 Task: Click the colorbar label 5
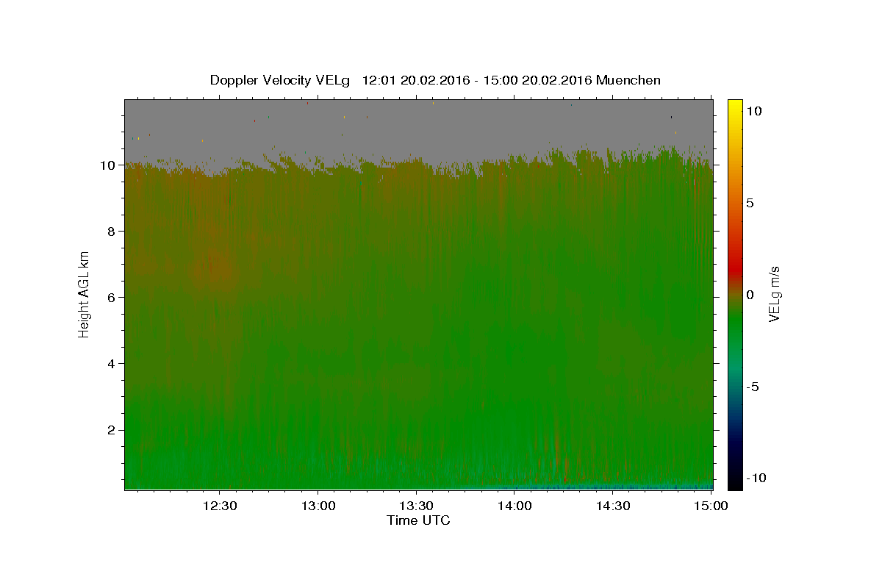750,203
